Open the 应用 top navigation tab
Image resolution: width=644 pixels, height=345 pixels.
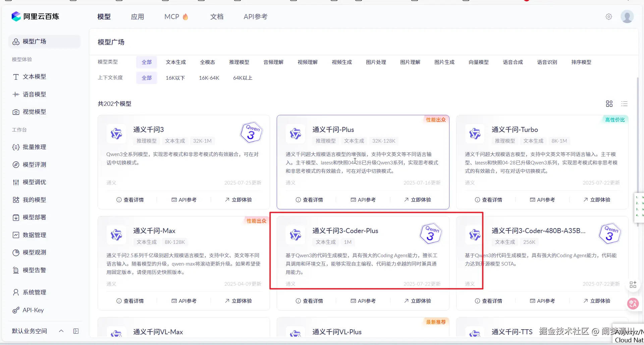click(138, 17)
